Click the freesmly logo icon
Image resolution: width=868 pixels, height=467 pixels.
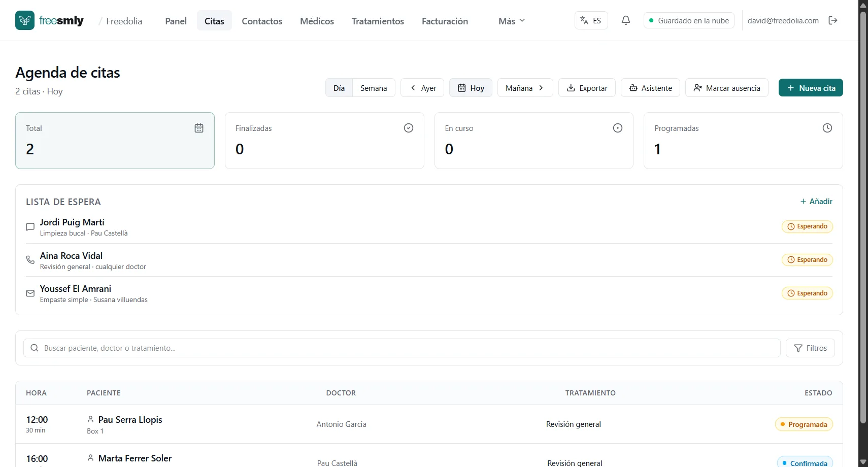click(25, 20)
